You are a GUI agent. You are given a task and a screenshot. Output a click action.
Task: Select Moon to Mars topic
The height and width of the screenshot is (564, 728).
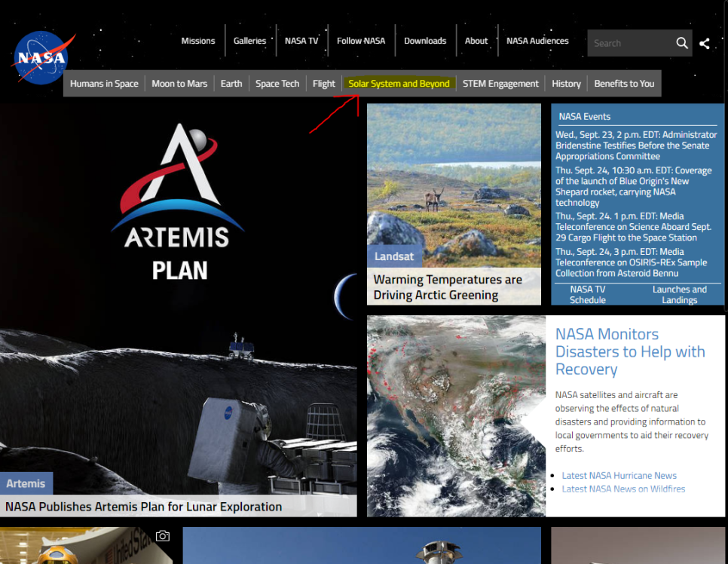click(179, 84)
